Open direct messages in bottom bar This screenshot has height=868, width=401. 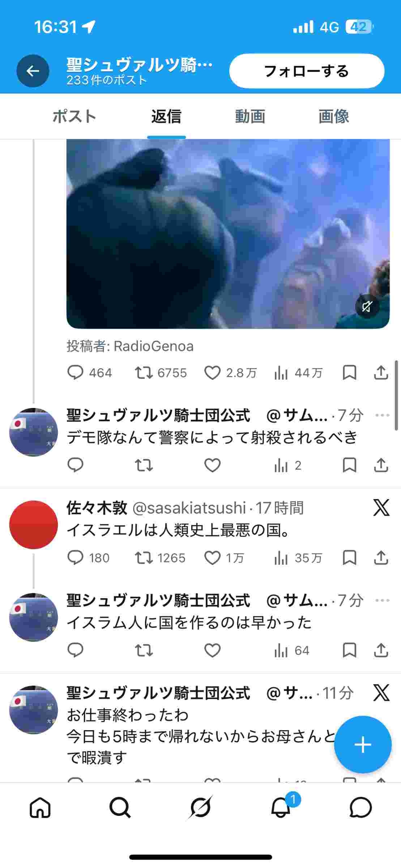pyautogui.click(x=361, y=807)
